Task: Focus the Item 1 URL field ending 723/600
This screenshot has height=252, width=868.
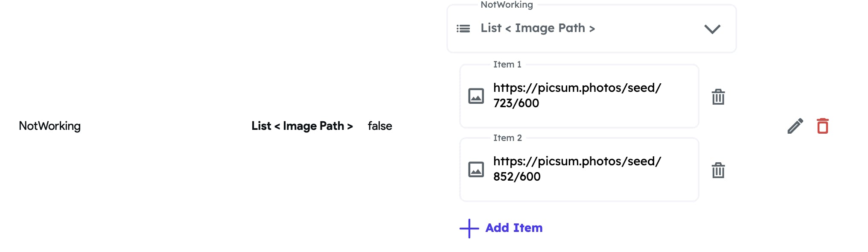Action: pos(577,95)
